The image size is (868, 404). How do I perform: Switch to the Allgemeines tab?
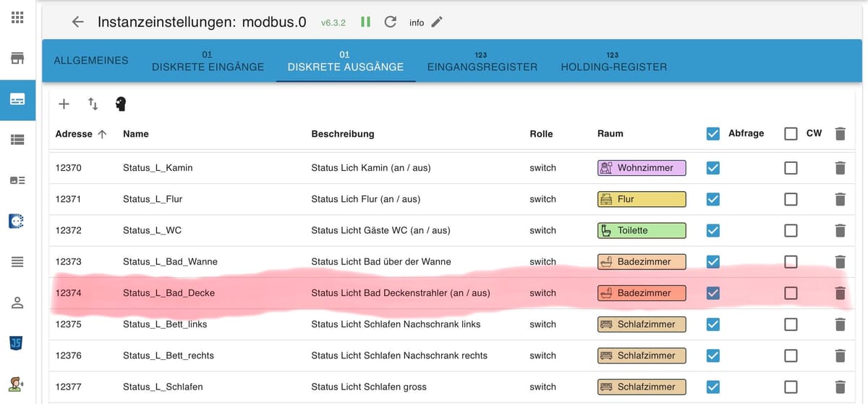point(91,61)
